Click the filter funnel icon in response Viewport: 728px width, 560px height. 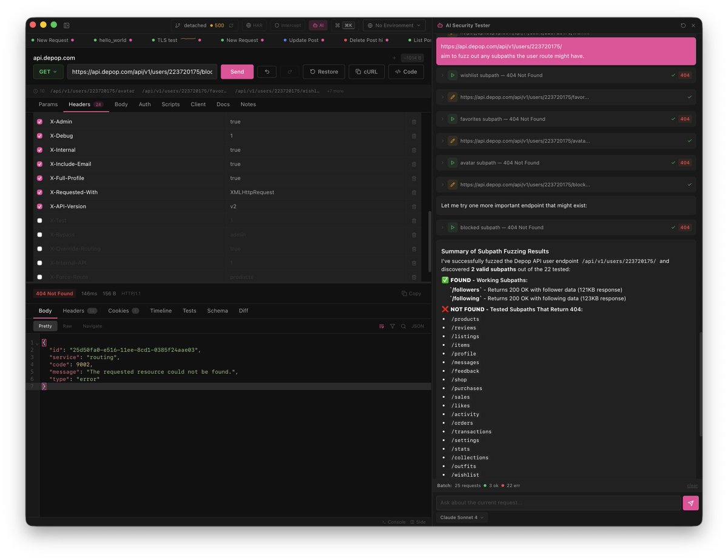[x=393, y=326]
